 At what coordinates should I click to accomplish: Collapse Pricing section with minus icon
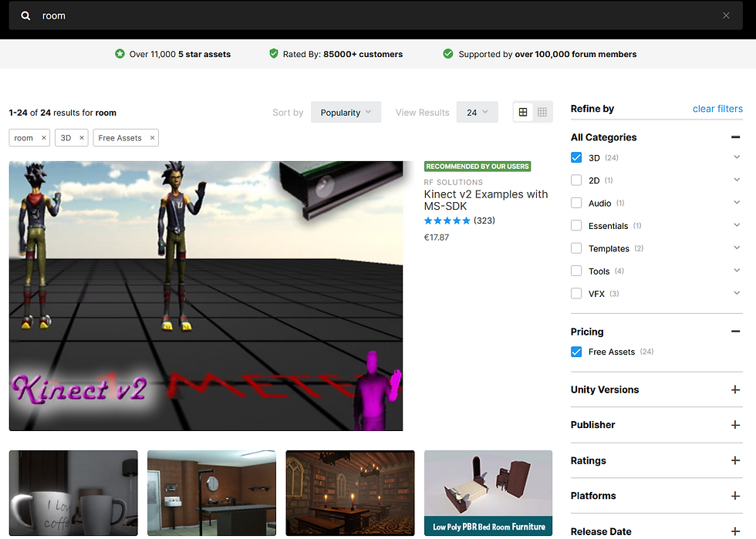coord(735,332)
